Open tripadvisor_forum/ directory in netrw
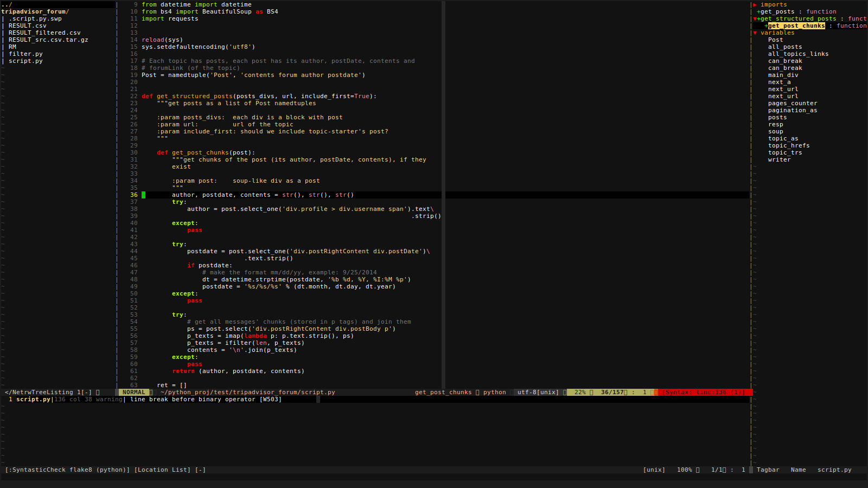Viewport: 868px width, 488px height. (35, 11)
